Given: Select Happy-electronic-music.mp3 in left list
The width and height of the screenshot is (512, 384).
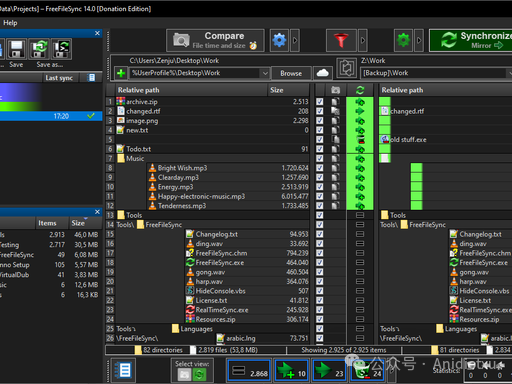Looking at the screenshot, I should coord(201,196).
